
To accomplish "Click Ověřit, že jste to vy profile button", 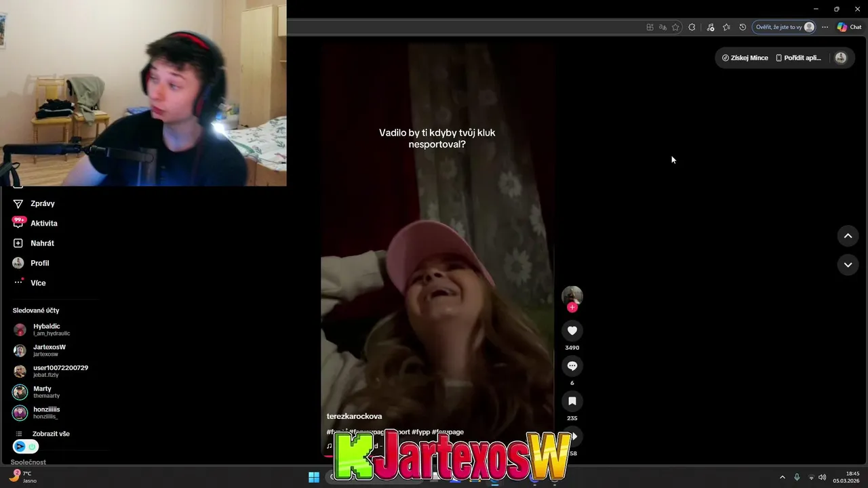I will tap(785, 27).
